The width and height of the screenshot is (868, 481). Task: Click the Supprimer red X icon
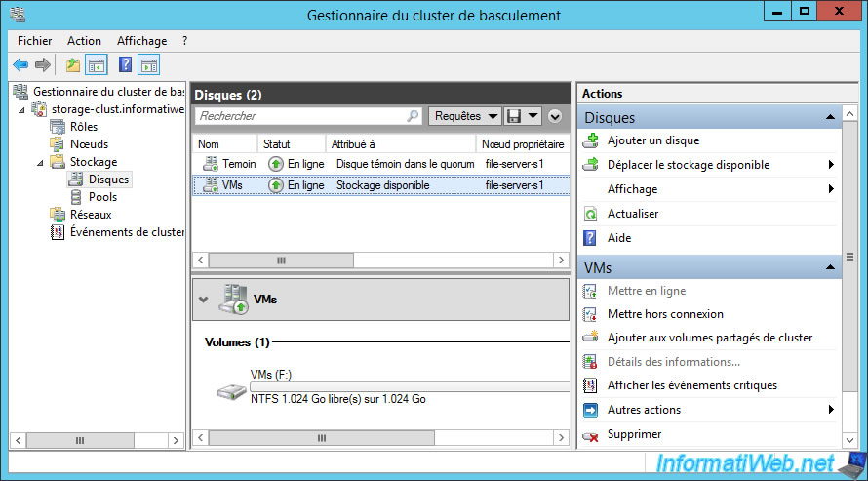(x=591, y=436)
